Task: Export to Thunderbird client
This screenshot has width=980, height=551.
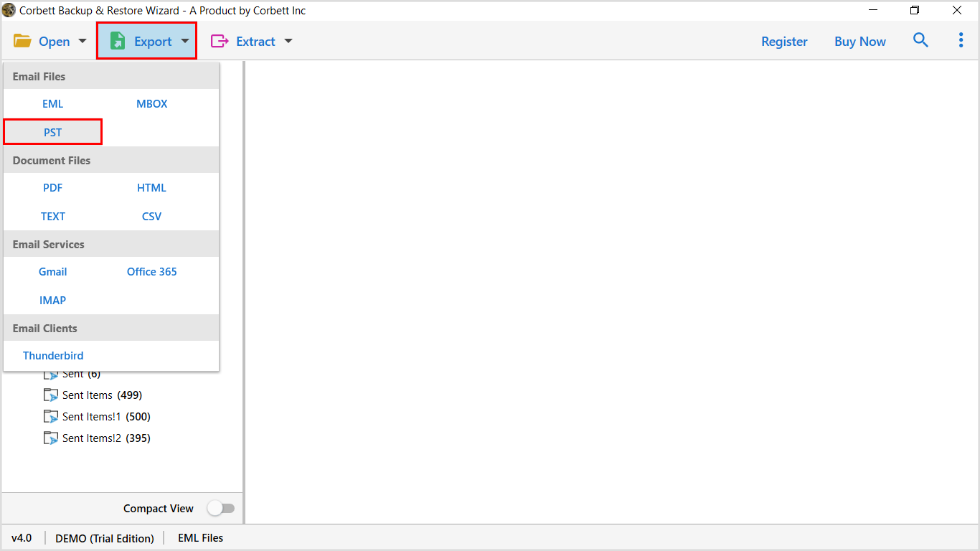Action: tap(53, 355)
